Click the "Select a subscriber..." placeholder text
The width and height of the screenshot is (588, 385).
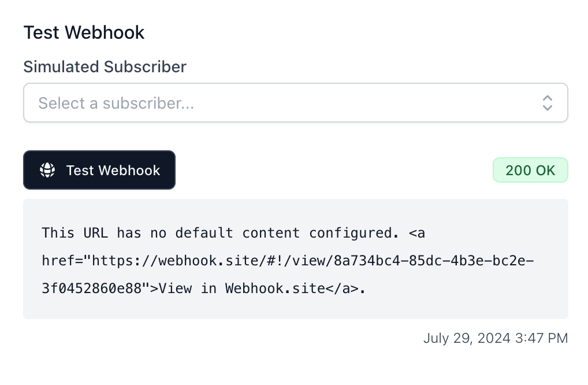116,103
